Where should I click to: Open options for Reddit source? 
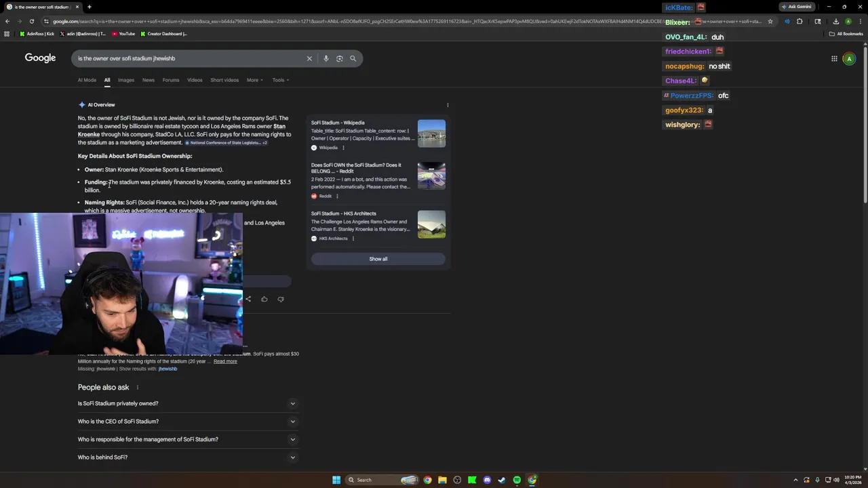click(x=337, y=197)
